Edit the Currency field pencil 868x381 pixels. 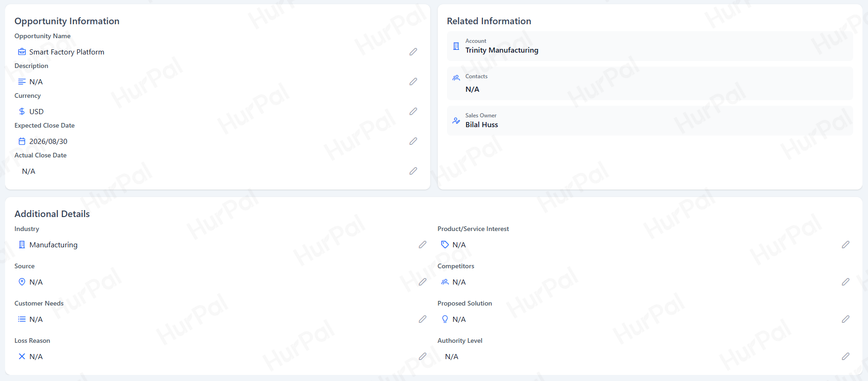(x=413, y=111)
